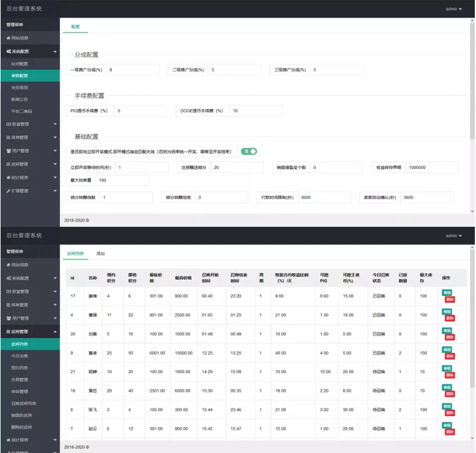Click the 统计报表 icon in the bottom sidebar
Screen dimensions: 476x453
point(8,440)
